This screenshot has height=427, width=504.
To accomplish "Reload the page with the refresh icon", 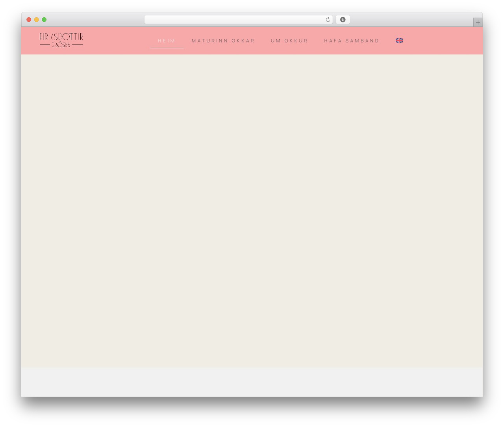I will tap(328, 20).
